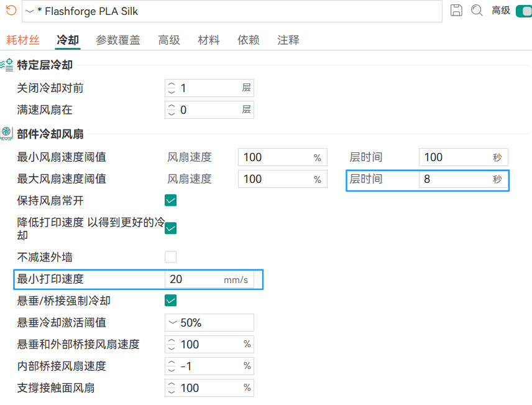
Task: Click the 部件冷却风扇 fan section icon
Action: point(6,134)
